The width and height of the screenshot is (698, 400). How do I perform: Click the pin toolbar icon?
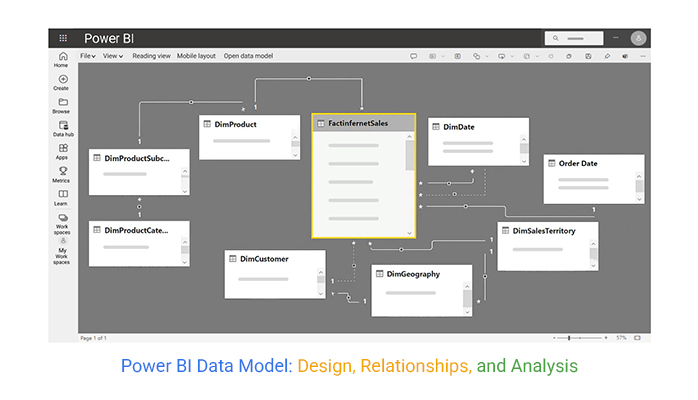[x=607, y=56]
